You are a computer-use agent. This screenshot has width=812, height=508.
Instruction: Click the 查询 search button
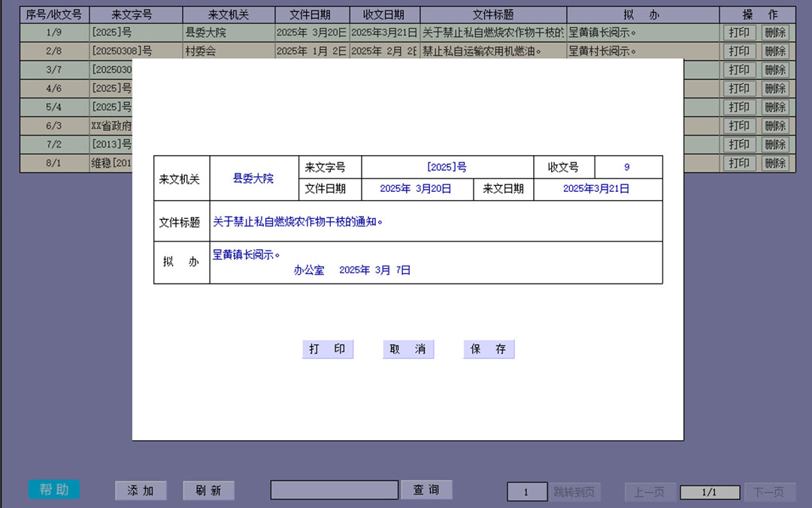click(426, 490)
